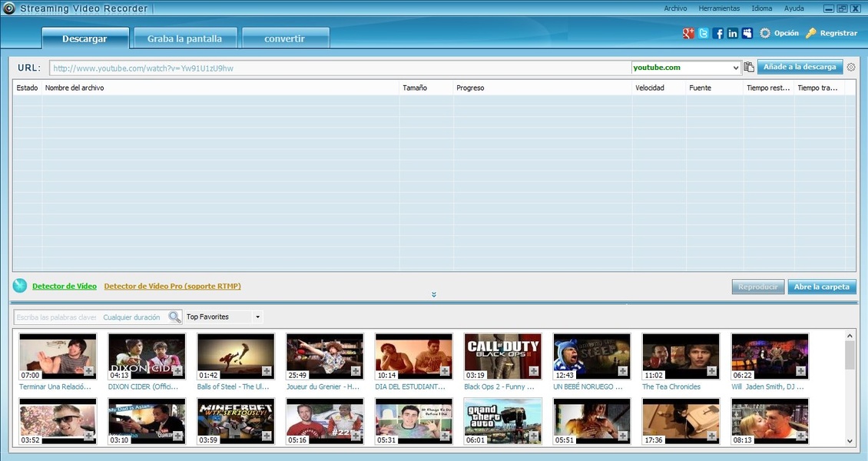Open the youtube.com site dropdown
868x461 pixels.
click(x=735, y=68)
